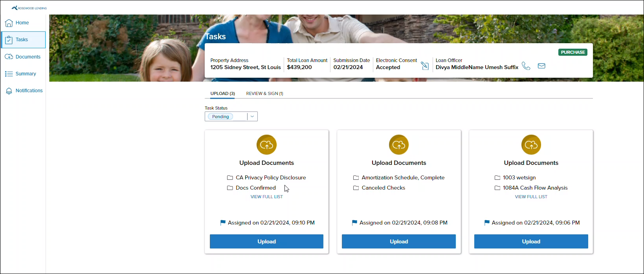
Task: Click the 1084A Cash Flow Analysis text
Action: (x=535, y=188)
